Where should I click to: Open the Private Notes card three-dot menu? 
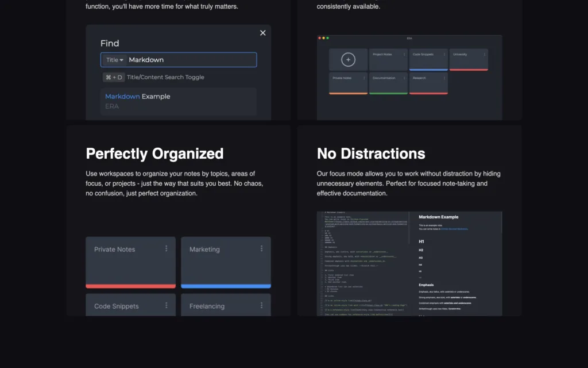166,248
